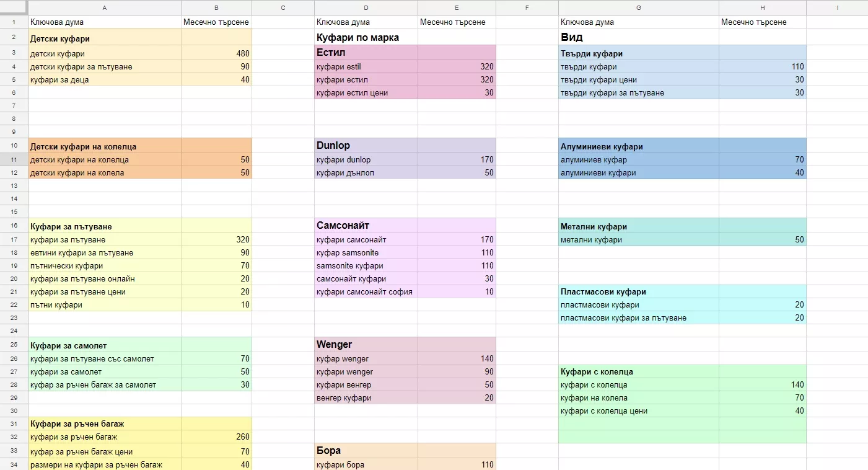Screen dimensions: 868x470
Task: Select the 'Самсонайт' heading cell
Action: click(x=366, y=226)
